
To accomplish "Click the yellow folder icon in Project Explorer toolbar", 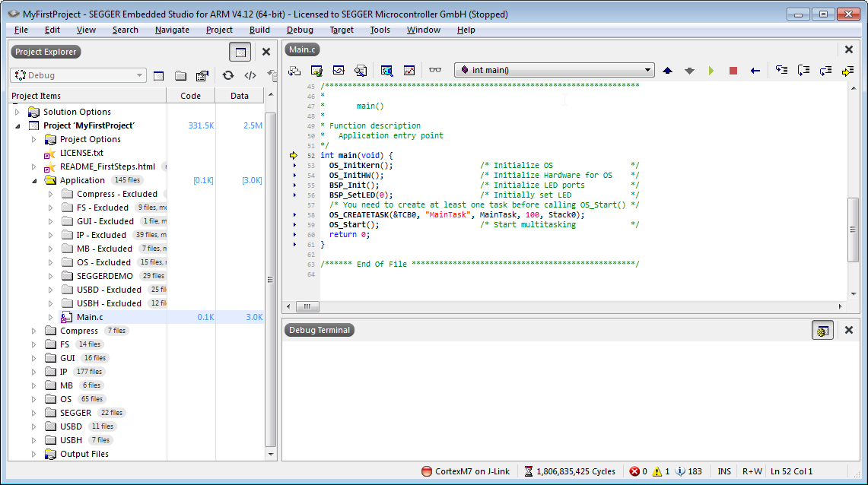I will tap(180, 76).
